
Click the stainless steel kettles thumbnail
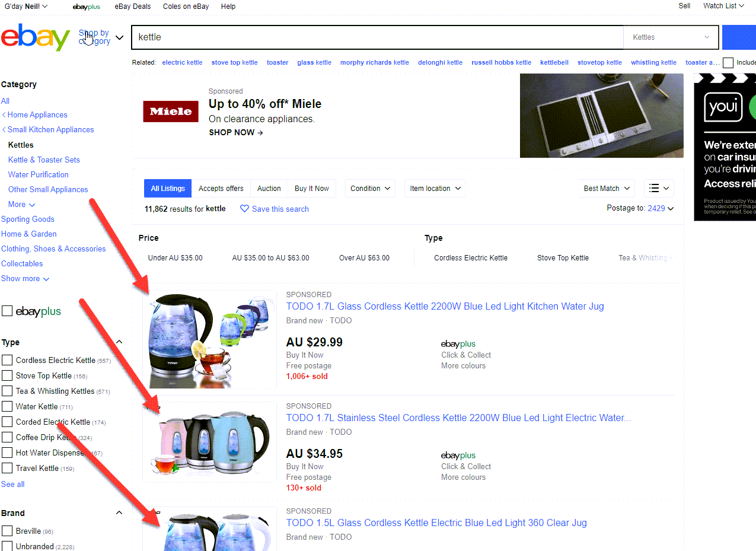pyautogui.click(x=209, y=442)
